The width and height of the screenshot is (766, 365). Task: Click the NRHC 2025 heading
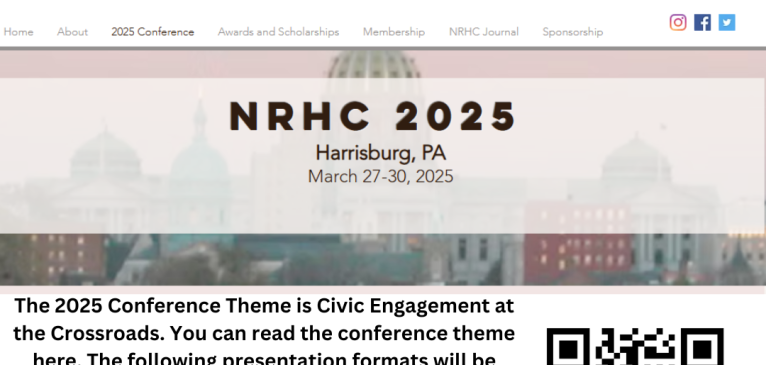pos(373,116)
